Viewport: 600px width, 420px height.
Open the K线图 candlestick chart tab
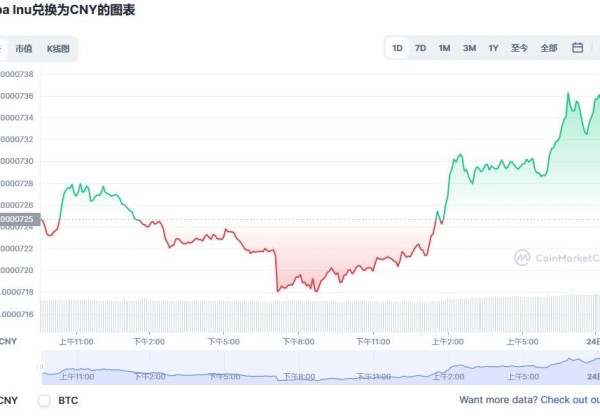tap(58, 48)
